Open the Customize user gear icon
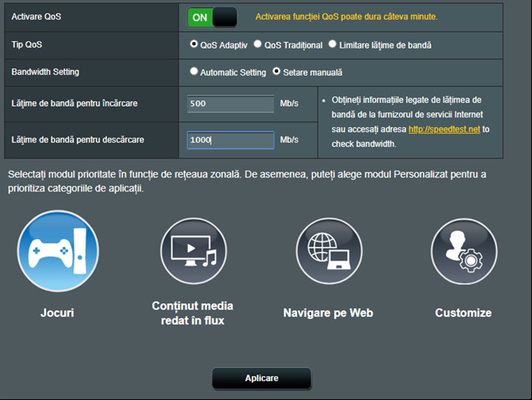Screen dimensions: 532x400 (x=464, y=251)
